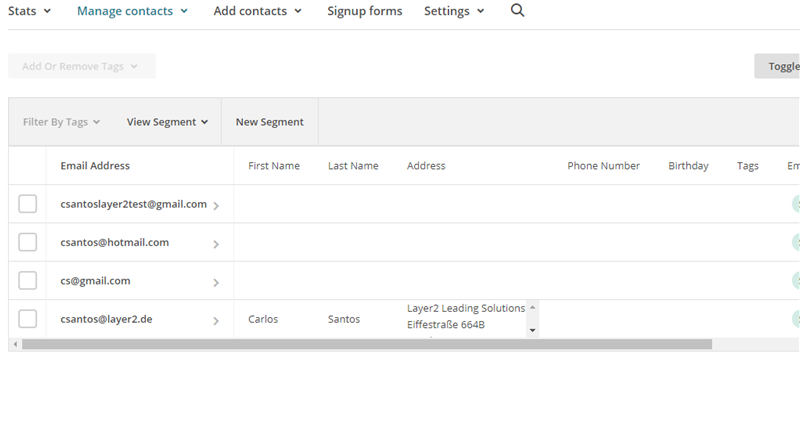Click arrow next to csantos@layer2.de

click(216, 321)
